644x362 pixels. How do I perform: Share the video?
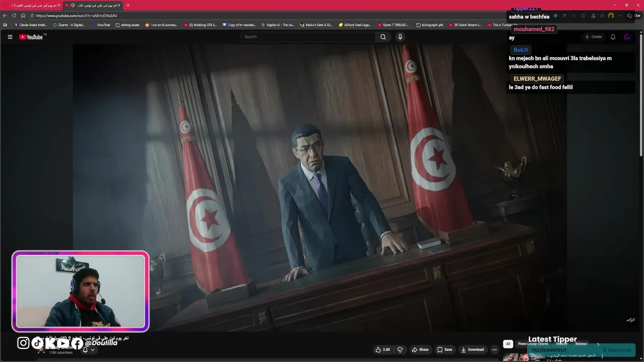click(420, 349)
